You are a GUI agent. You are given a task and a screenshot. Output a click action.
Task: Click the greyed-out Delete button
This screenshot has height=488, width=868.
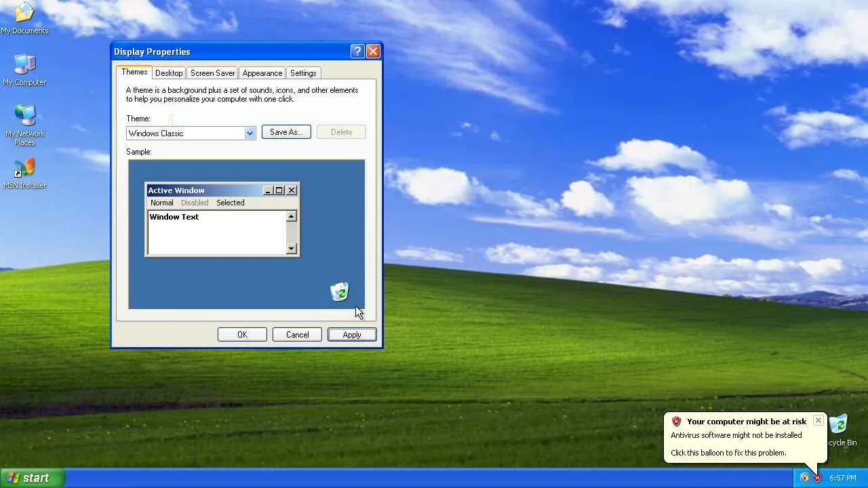coord(341,132)
